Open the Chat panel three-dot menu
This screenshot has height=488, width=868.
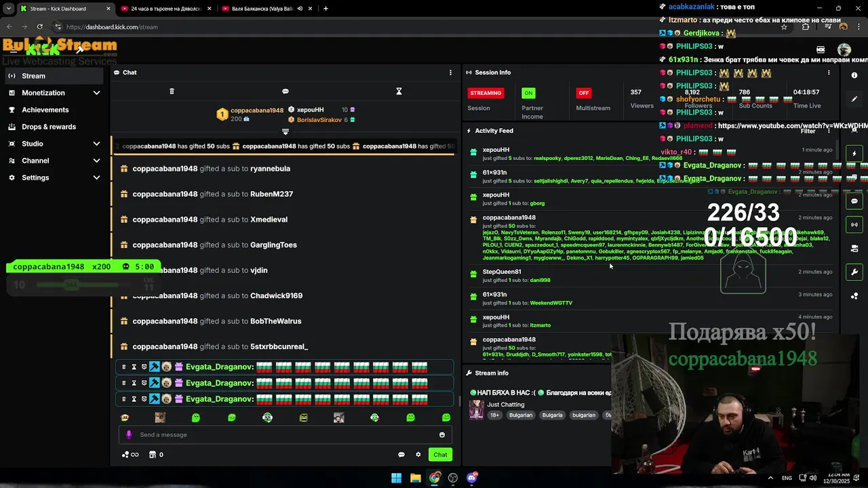(450, 73)
